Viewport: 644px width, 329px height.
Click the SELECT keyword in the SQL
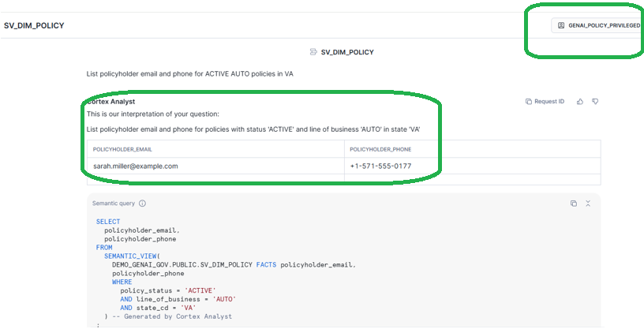[108, 222]
